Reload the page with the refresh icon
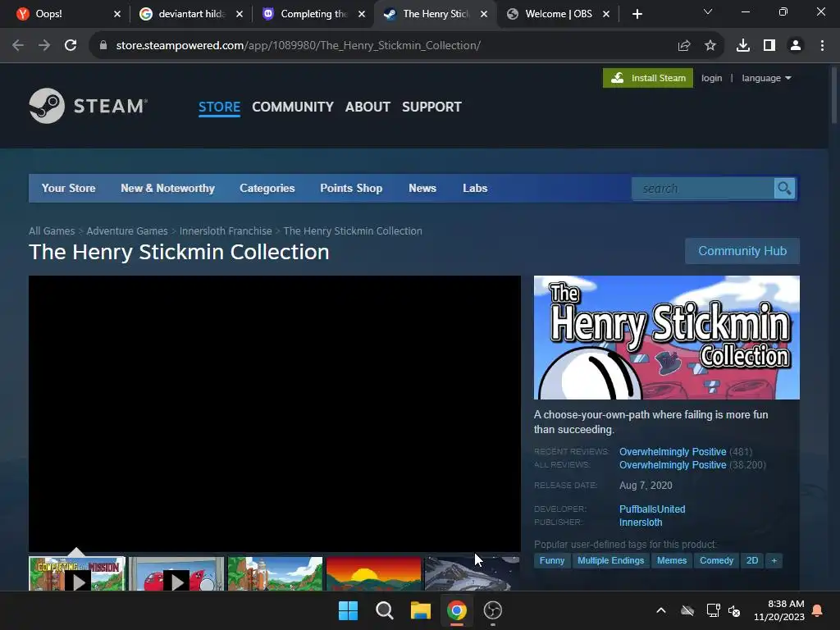The width and height of the screenshot is (840, 630). [x=71, y=46]
